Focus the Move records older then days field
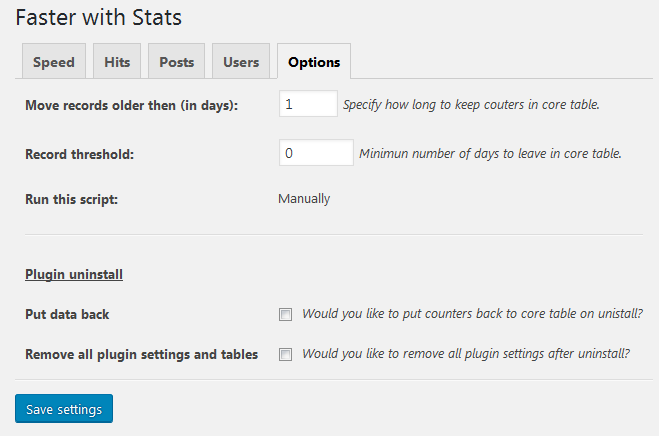The image size is (659, 436). (x=308, y=104)
